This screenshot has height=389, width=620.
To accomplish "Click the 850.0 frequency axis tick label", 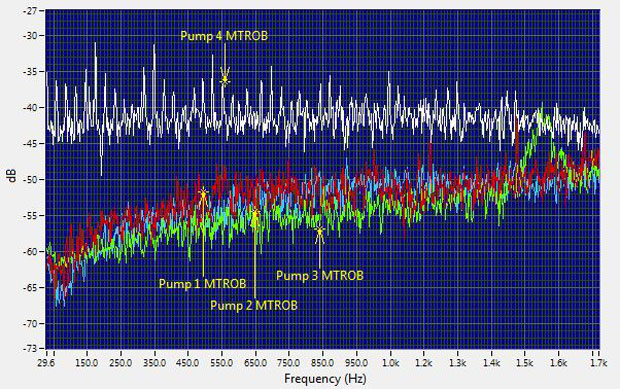I will point(323,363).
